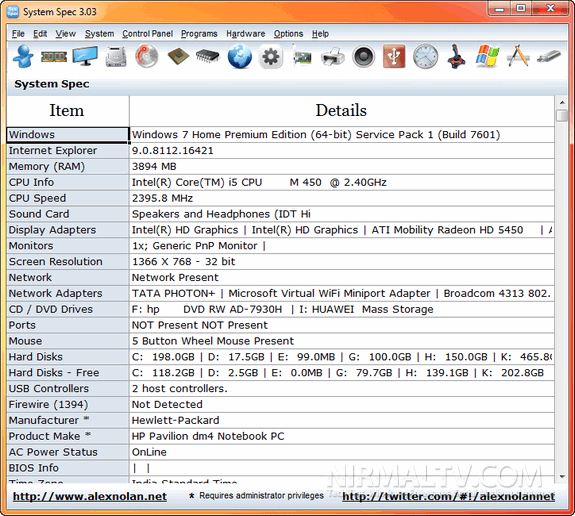The height and width of the screenshot is (516, 575).
Task: Click the Network Present value cell
Action: pos(341,278)
